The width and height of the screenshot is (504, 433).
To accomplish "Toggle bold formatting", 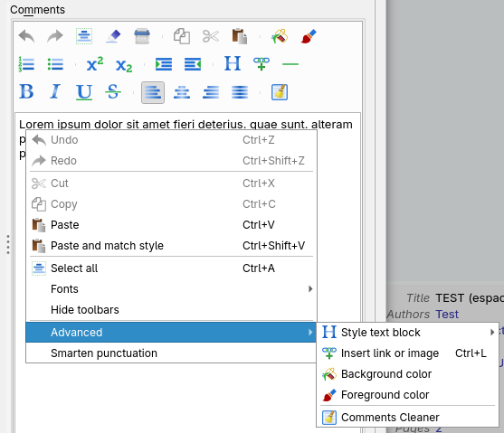I will [x=26, y=91].
